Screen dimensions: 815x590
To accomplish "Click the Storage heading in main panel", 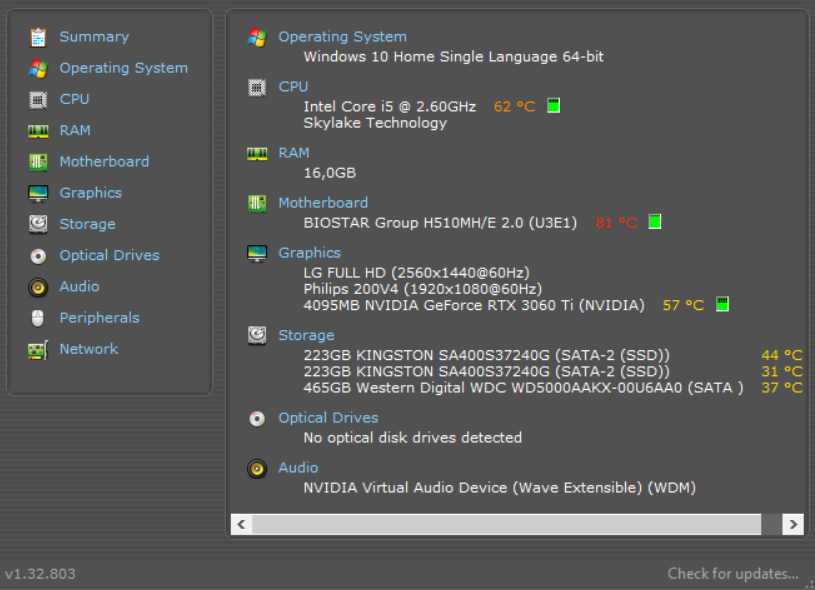I will tap(307, 335).
